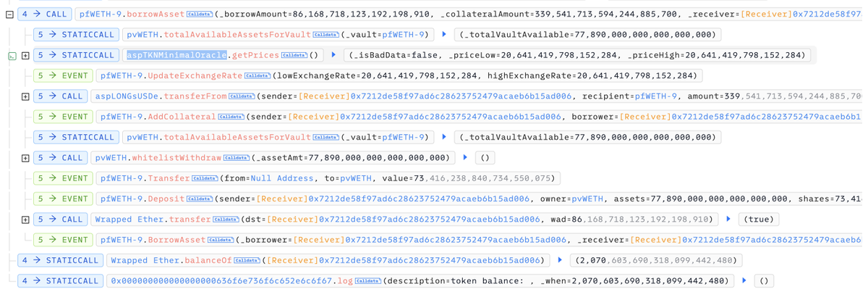Select the EVENT badge for UpdateExchangeRate
868x292 pixels.
click(63, 75)
